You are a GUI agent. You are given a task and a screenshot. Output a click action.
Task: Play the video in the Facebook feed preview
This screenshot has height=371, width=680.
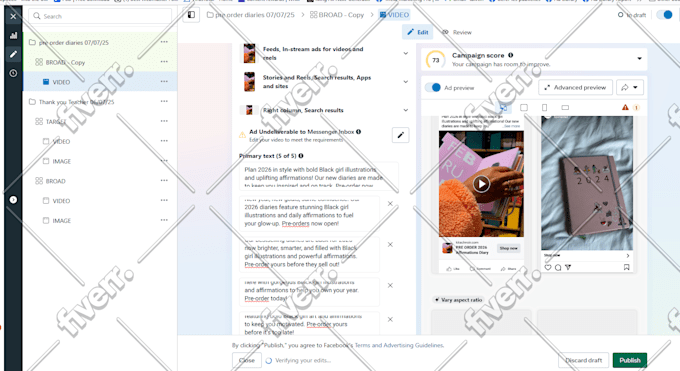click(481, 184)
